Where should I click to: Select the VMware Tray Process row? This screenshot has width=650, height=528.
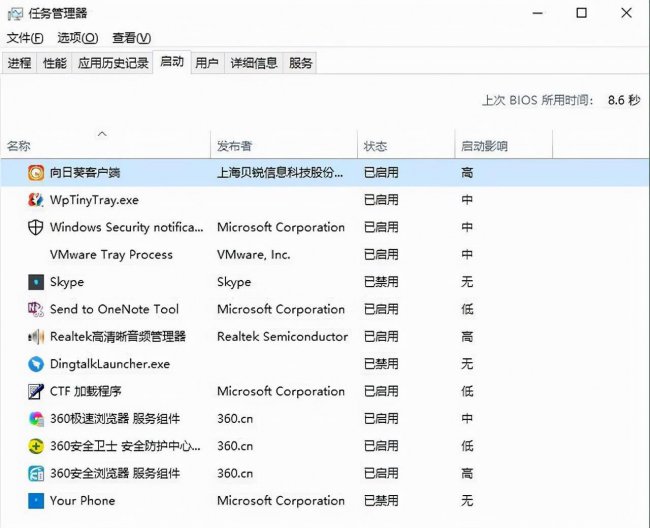(x=325, y=254)
